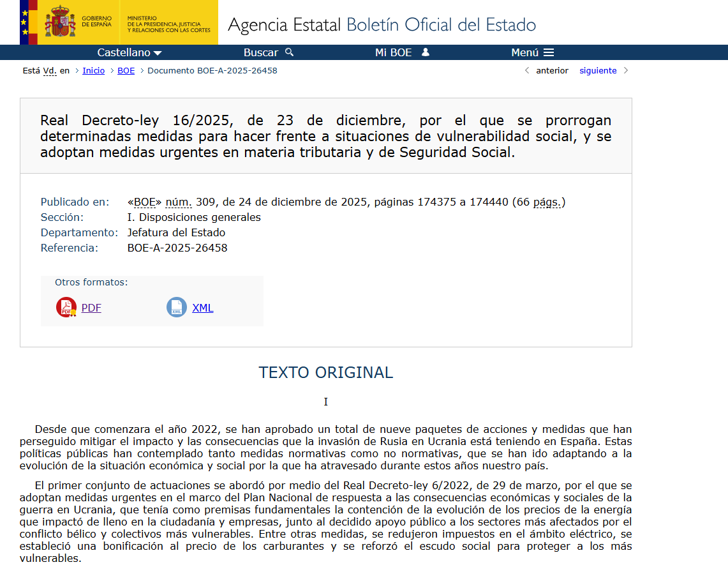Click the Sección label

click(x=62, y=218)
